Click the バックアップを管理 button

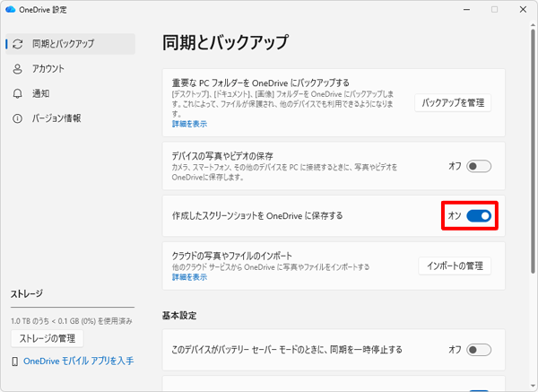453,102
